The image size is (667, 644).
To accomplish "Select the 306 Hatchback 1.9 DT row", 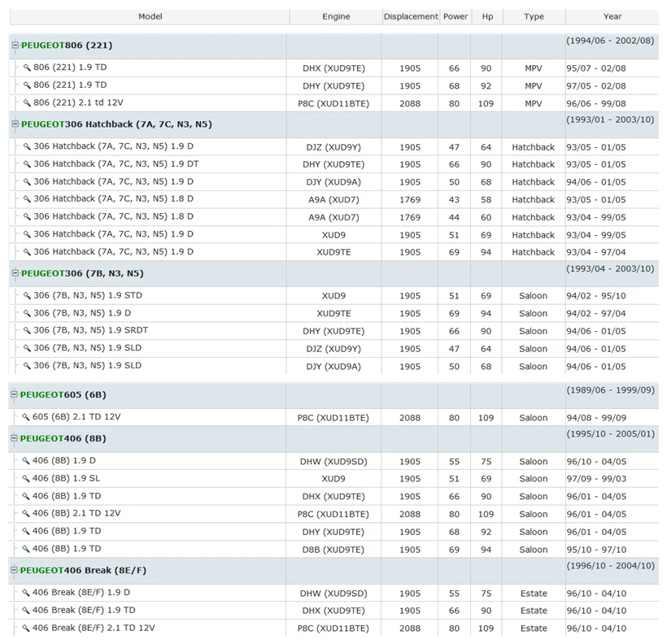I will [334, 164].
